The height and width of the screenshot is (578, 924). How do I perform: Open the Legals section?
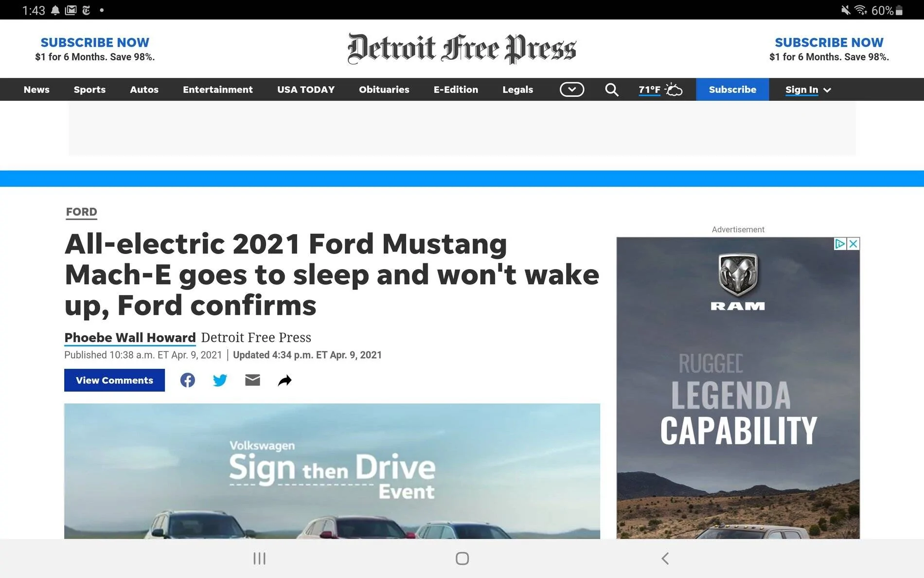click(517, 90)
